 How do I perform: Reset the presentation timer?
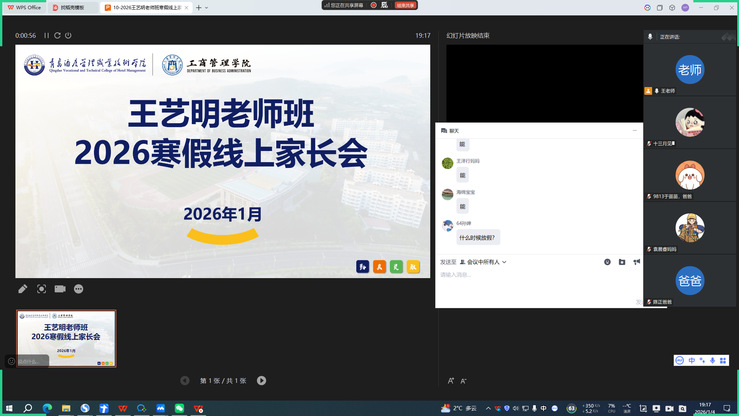click(58, 35)
